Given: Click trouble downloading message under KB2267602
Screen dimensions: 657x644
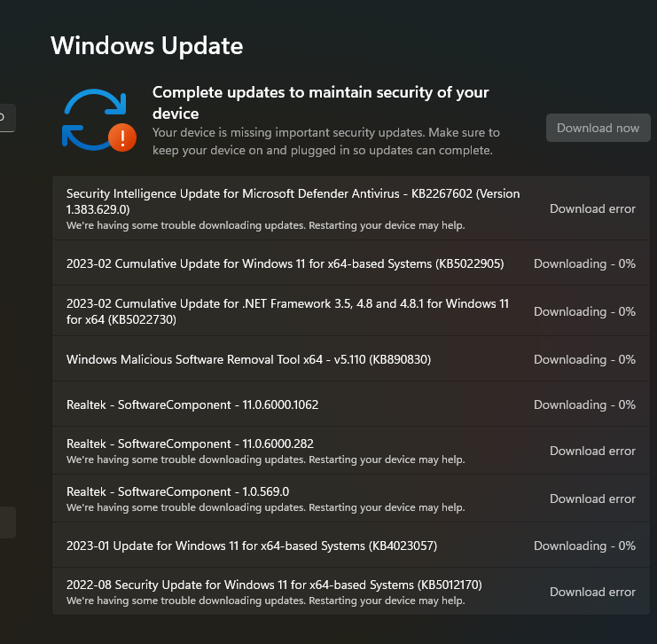Looking at the screenshot, I should point(266,225).
